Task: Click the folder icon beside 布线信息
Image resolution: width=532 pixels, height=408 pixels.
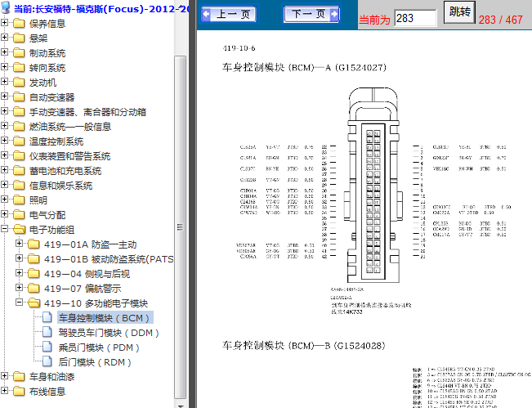Action: 19,391
